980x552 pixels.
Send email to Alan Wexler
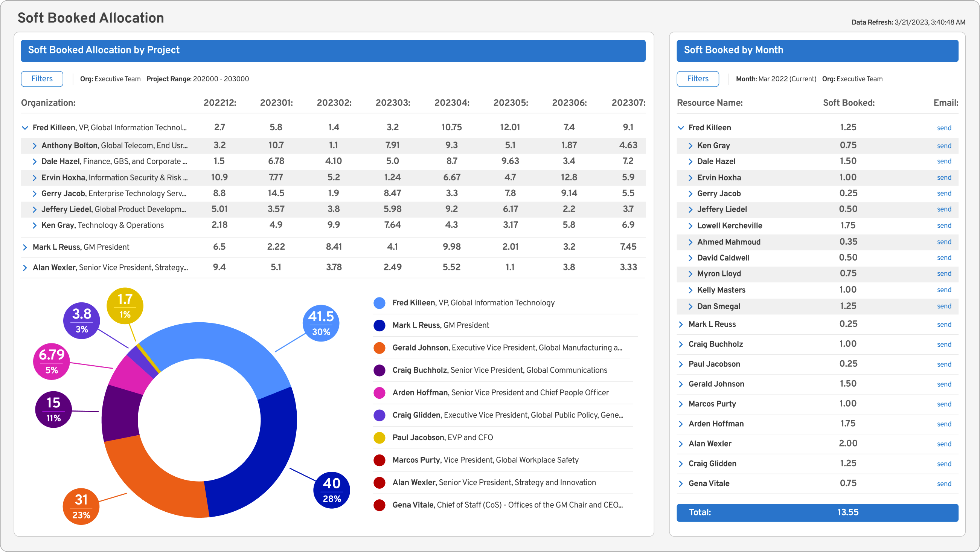pyautogui.click(x=945, y=444)
